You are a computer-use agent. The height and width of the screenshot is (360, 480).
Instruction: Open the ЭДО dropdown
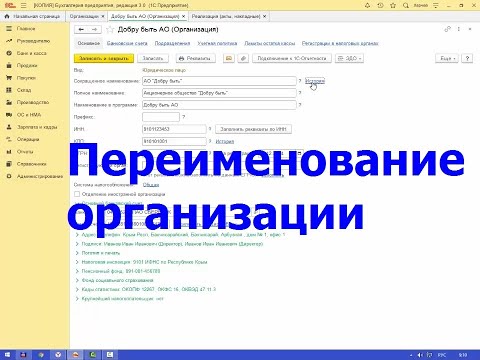coord(349,58)
